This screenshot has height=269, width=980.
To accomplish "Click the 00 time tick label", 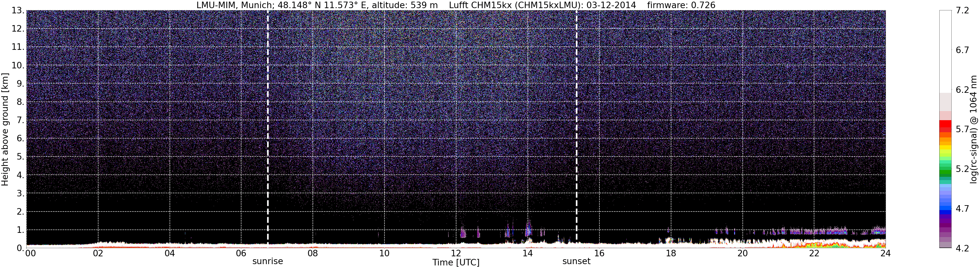I will click(30, 253).
